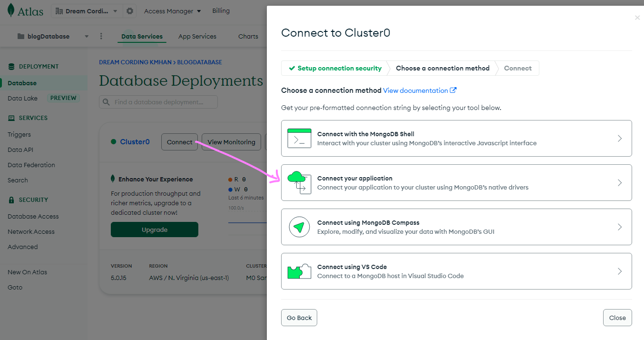Screen dimensions: 644x340
Task: Click the blogDatabase project folder icon
Action: pos(21,36)
